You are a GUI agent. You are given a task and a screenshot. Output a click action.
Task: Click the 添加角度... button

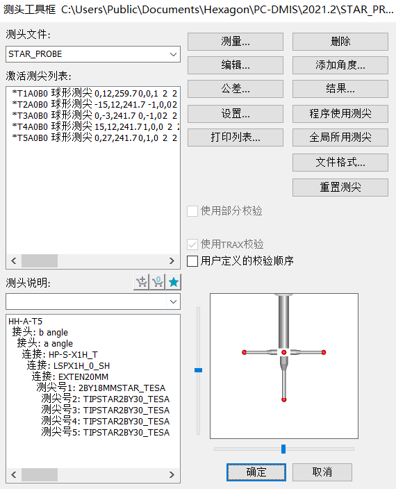(340, 65)
